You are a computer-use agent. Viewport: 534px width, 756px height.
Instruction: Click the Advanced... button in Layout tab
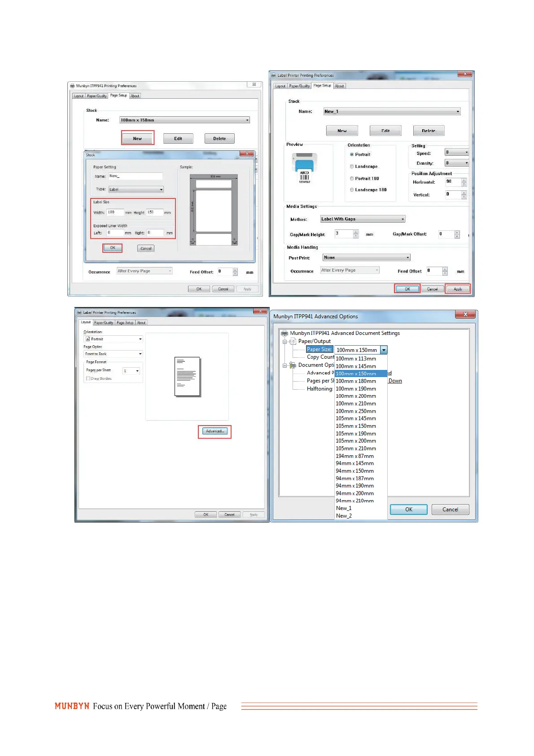(215, 431)
